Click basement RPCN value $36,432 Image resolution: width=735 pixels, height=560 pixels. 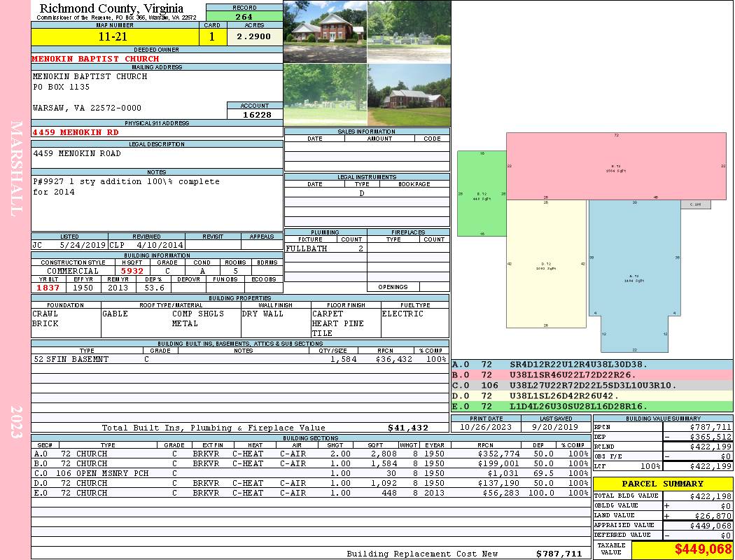coord(393,359)
